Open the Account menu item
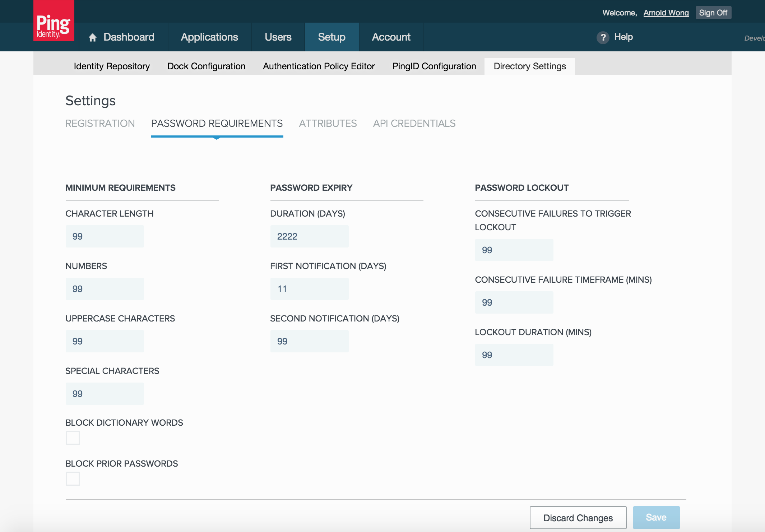This screenshot has width=765, height=532. 391,37
